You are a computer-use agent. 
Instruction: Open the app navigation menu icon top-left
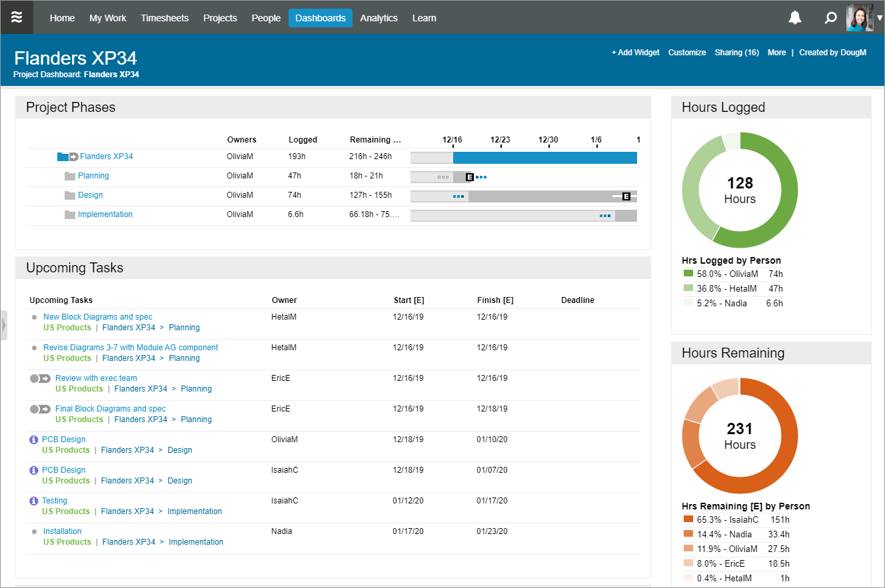point(17,17)
